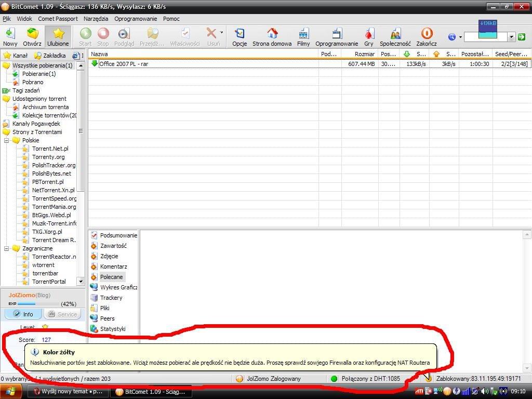This screenshot has height=399, width=532.
Task: Sort by the Pozostał... column header
Action: tap(475, 54)
